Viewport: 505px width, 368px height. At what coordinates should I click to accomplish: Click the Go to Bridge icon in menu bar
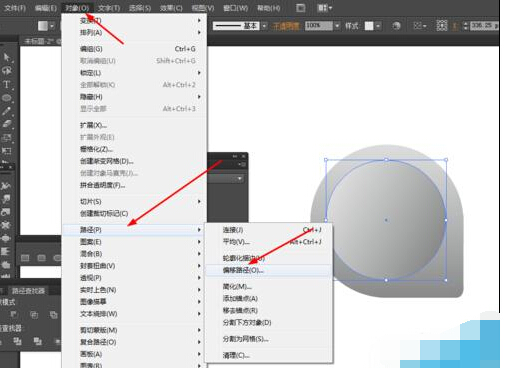300,8
